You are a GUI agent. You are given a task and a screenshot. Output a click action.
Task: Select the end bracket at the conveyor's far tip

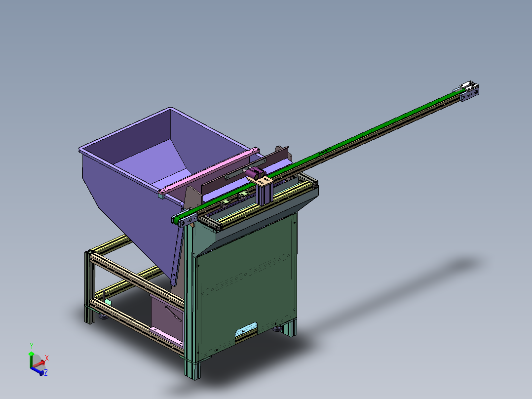(470, 92)
